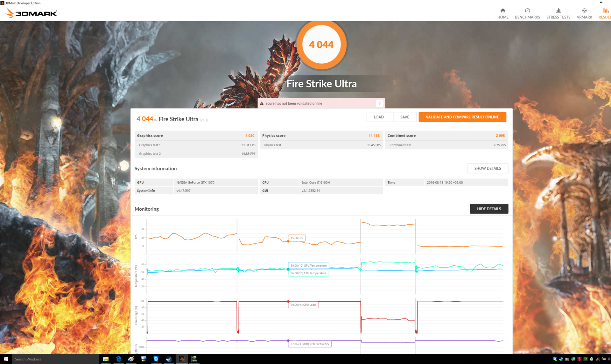Click the Search Windows field
The width and height of the screenshot is (611, 364).
click(54, 359)
